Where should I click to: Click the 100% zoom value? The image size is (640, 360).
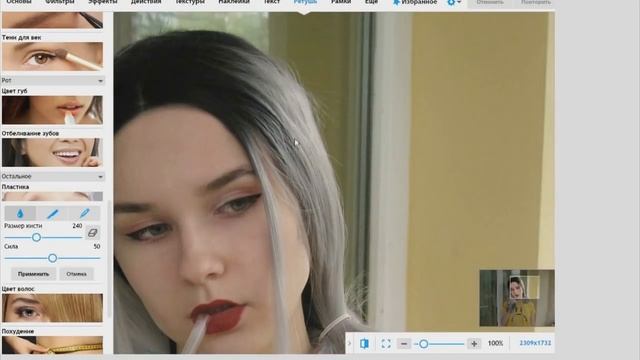tap(496, 344)
